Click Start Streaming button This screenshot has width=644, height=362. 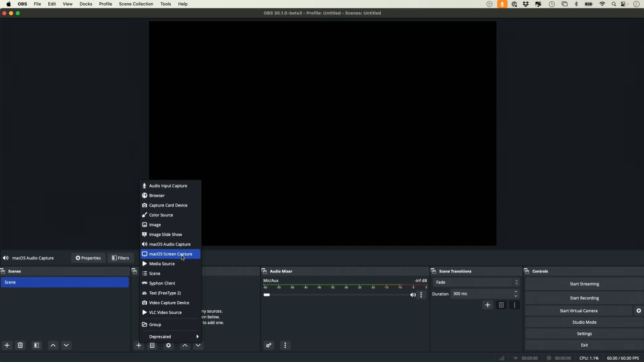[x=584, y=284]
